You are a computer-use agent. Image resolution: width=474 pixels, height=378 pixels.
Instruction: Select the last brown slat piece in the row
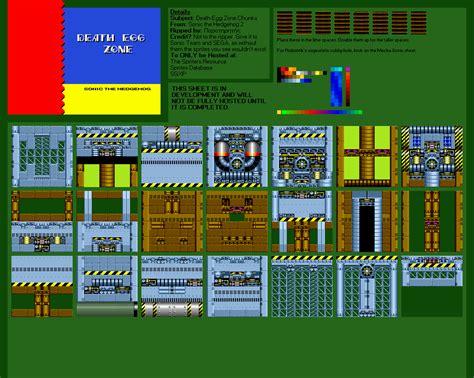coord(419,23)
